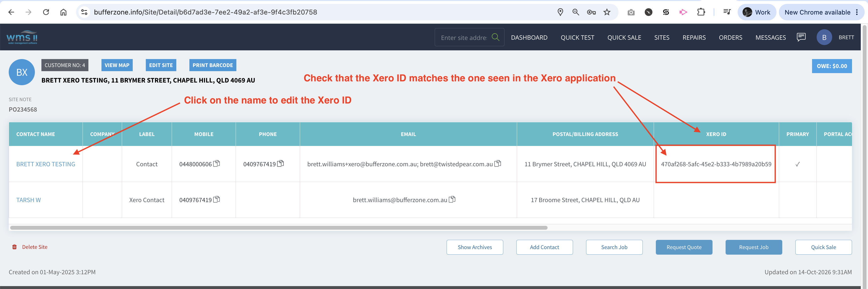Screen dimensions: 868x289
Task: Click the location pin icon in address bar
Action: tap(560, 12)
